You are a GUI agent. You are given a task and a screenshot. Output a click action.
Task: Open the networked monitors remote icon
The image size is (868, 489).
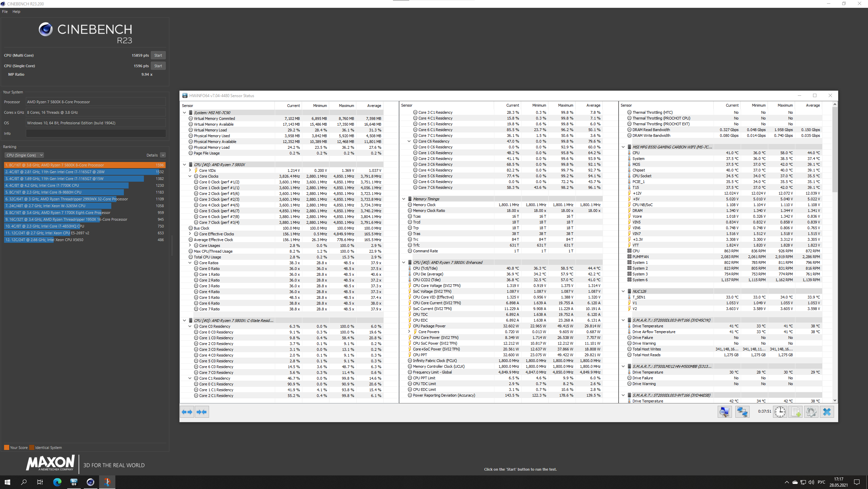coord(742,412)
